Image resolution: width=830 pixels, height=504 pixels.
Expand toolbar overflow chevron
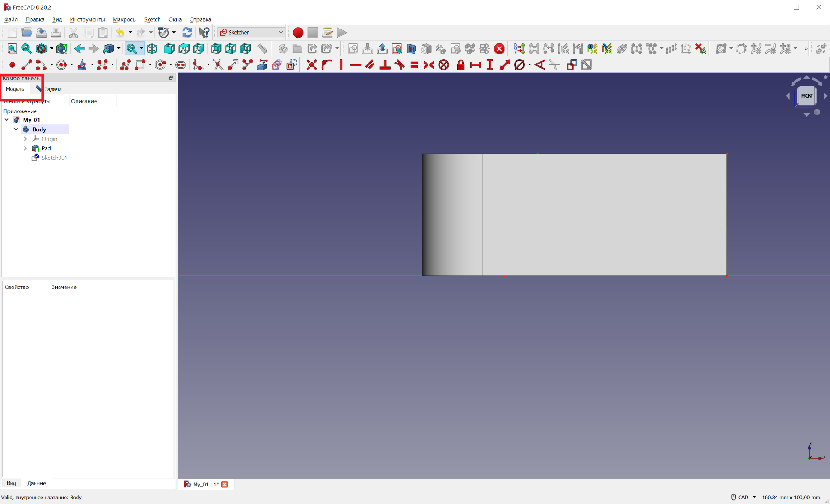tap(806, 49)
